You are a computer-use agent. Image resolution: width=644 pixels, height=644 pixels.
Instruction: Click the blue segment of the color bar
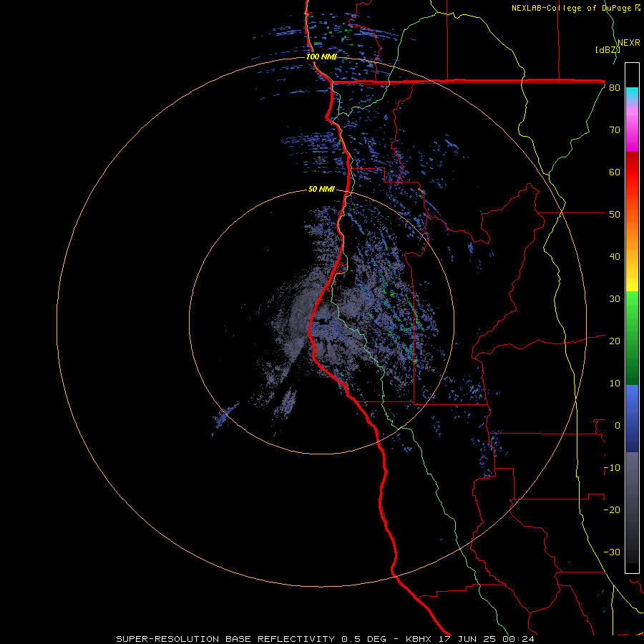coord(632,419)
